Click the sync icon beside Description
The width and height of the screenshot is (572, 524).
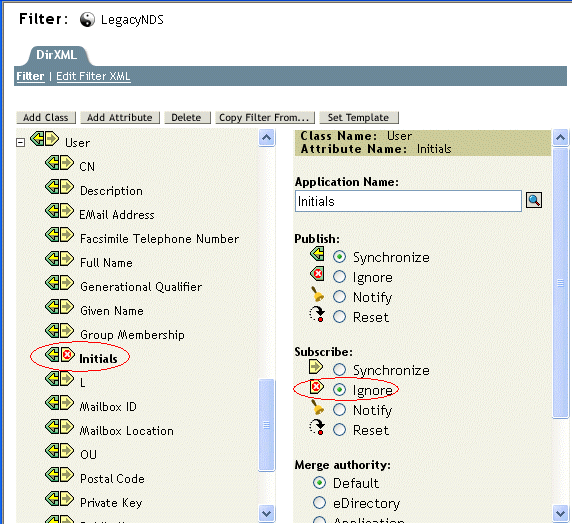[59, 187]
